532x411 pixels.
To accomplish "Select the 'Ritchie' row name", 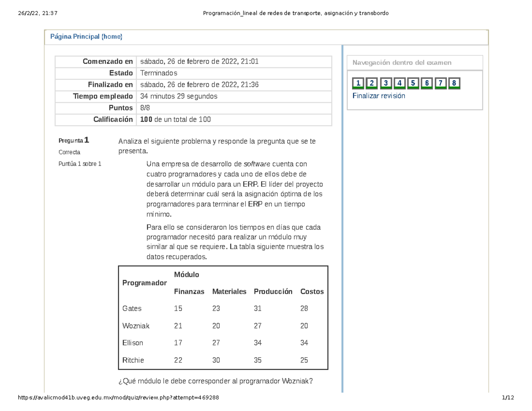I will pyautogui.click(x=133, y=360).
